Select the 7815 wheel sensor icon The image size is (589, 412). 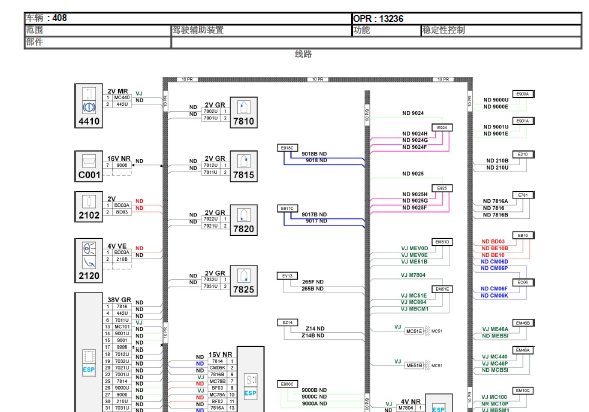tap(244, 166)
